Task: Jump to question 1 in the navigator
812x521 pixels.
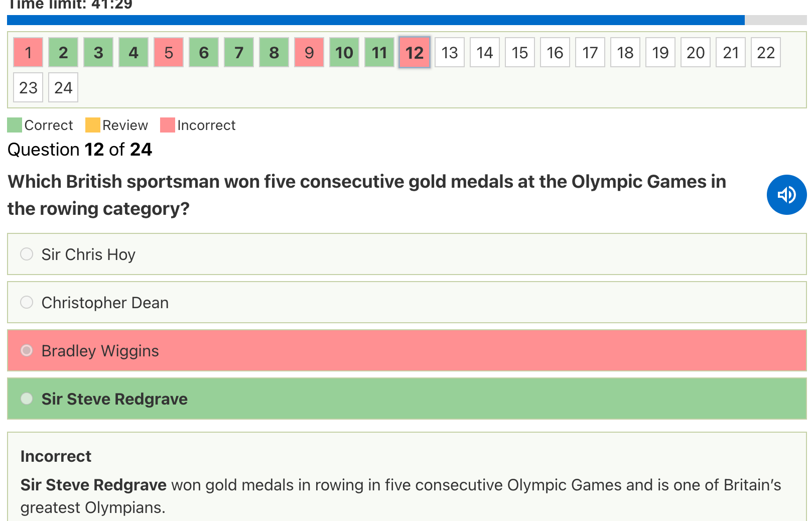Action: [x=28, y=52]
